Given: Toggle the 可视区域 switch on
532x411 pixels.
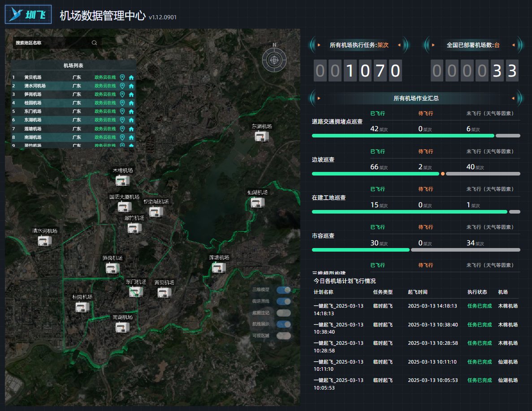Looking at the screenshot, I should [283, 336].
